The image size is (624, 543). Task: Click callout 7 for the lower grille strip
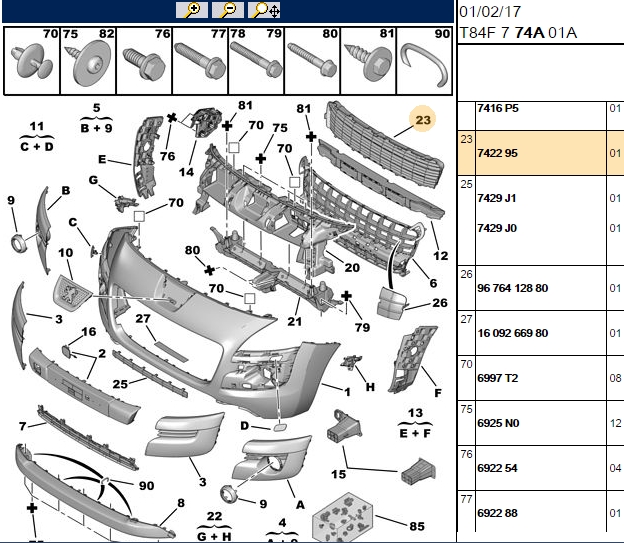click(23, 426)
